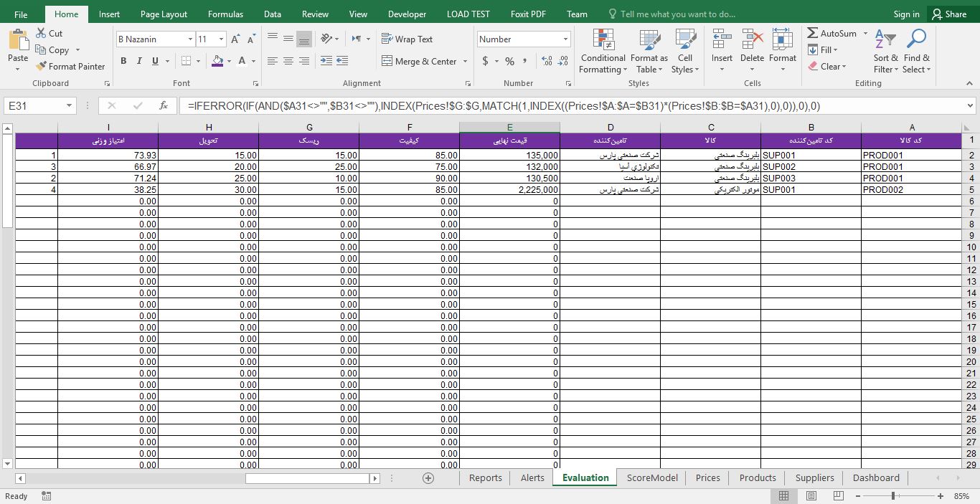Open the Name Box dropdown arrow
The image size is (980, 504).
(69, 105)
